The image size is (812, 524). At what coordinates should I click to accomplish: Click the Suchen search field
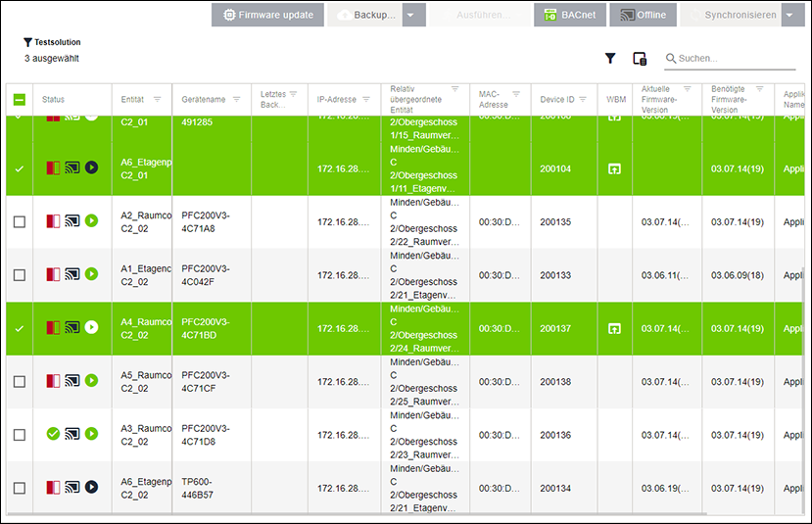735,59
